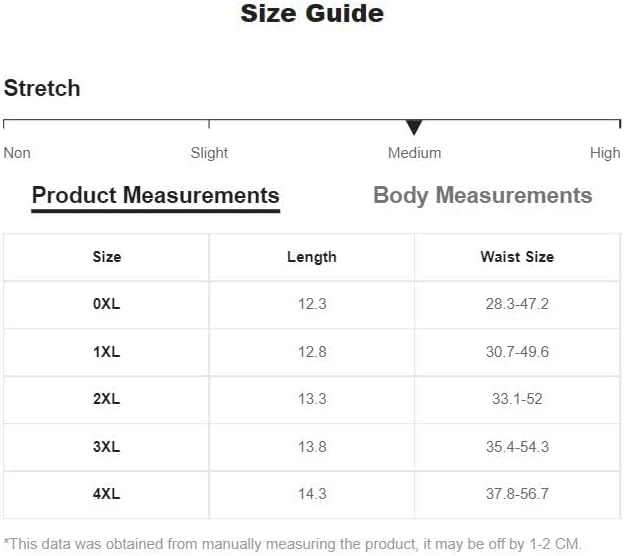
Task: Select the 2XL size row
Action: point(106,399)
